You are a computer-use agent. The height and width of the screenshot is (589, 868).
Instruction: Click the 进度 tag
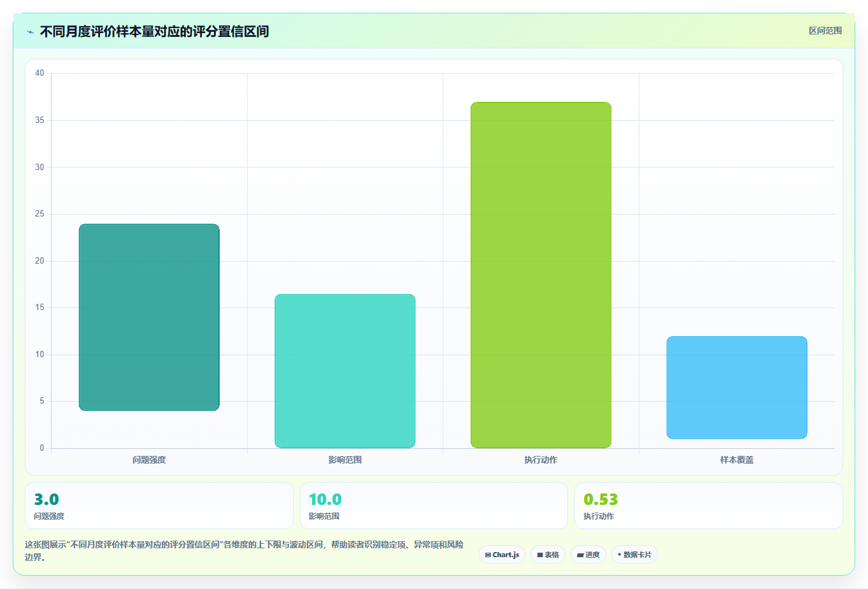tap(588, 555)
